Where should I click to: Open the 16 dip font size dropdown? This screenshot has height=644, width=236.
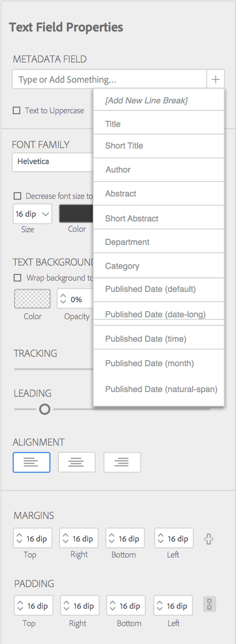(x=32, y=214)
